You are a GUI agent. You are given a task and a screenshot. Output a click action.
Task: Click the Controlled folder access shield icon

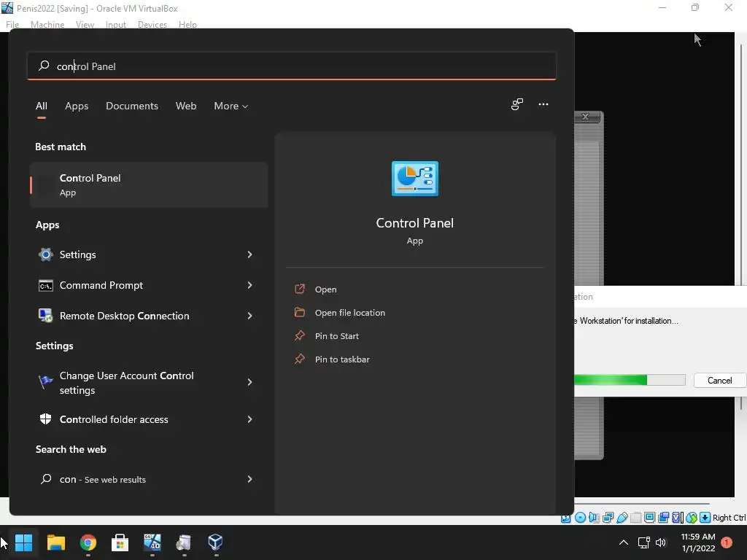click(46, 419)
